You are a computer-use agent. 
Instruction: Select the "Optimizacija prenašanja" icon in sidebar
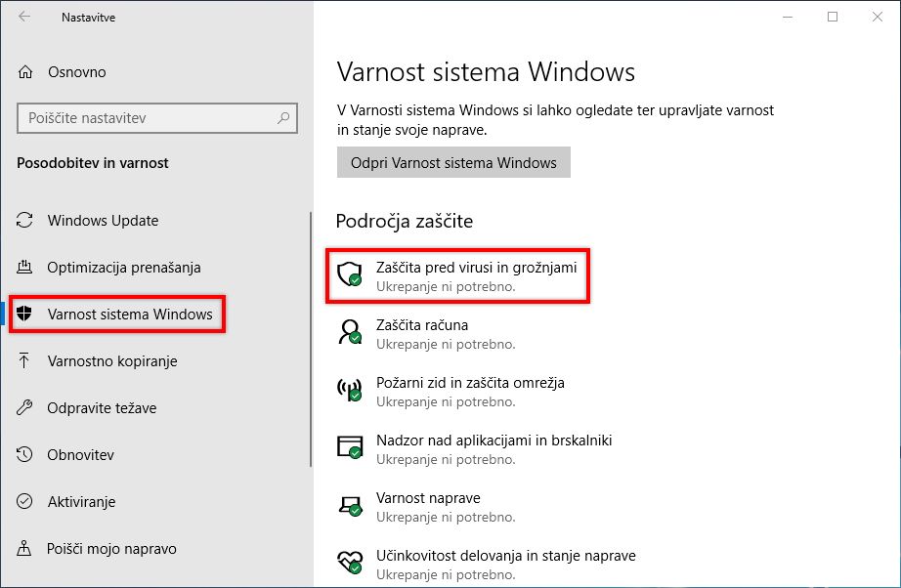click(x=24, y=267)
